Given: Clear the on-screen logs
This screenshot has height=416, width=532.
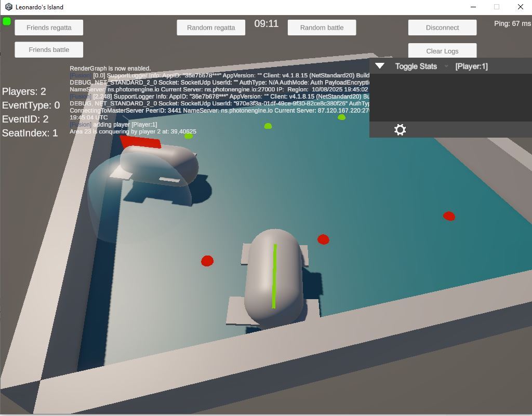Looking at the screenshot, I should [442, 51].
